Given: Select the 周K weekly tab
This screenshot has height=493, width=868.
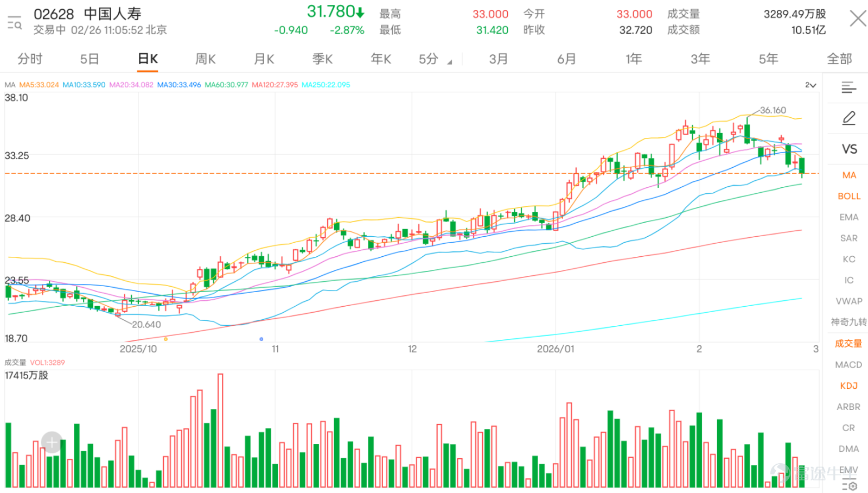Looking at the screenshot, I should pos(206,59).
